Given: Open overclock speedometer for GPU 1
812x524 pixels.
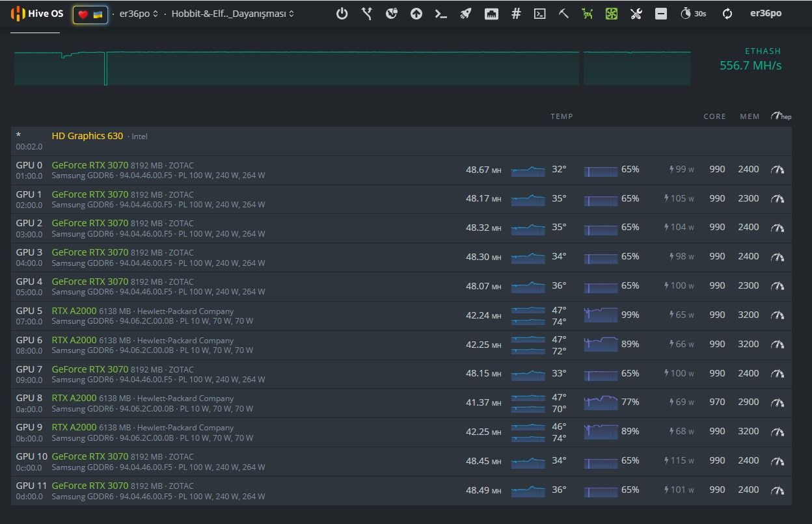Looking at the screenshot, I should [x=778, y=199].
